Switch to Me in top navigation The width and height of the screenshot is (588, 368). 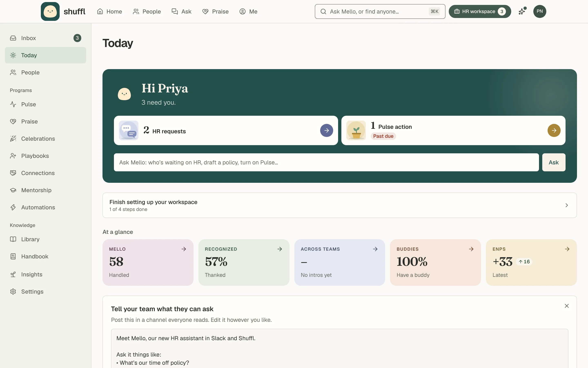[248, 11]
